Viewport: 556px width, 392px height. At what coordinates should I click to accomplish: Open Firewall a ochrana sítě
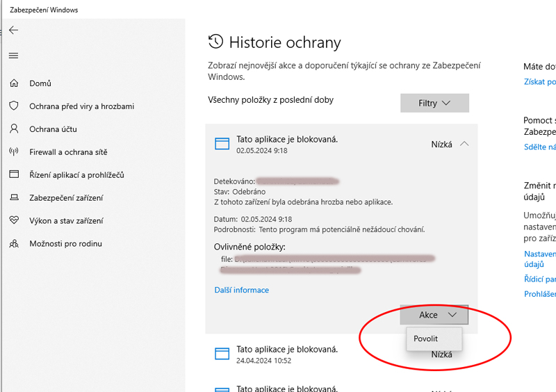(68, 152)
